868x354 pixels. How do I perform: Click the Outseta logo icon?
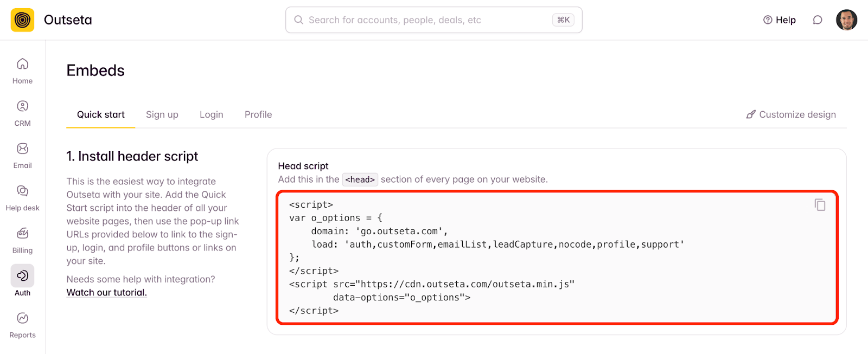pyautogui.click(x=22, y=20)
